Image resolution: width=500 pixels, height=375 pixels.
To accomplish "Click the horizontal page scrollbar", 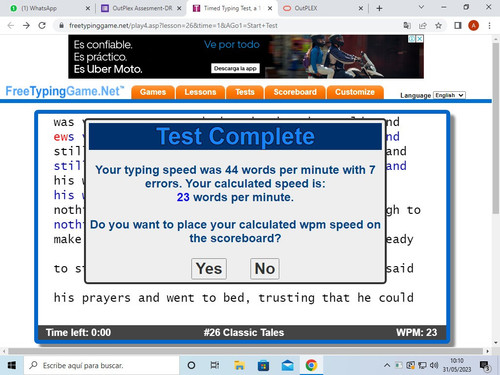I will click(x=246, y=351).
